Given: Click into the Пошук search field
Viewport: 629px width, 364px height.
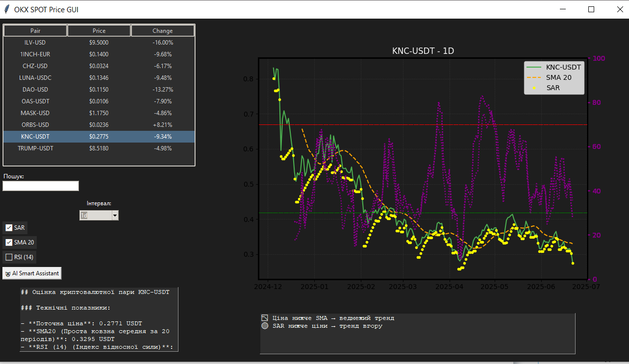Looking at the screenshot, I should pos(41,186).
